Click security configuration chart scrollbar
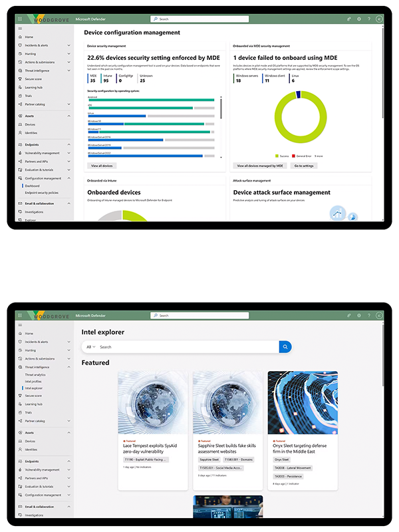 click(x=221, y=108)
